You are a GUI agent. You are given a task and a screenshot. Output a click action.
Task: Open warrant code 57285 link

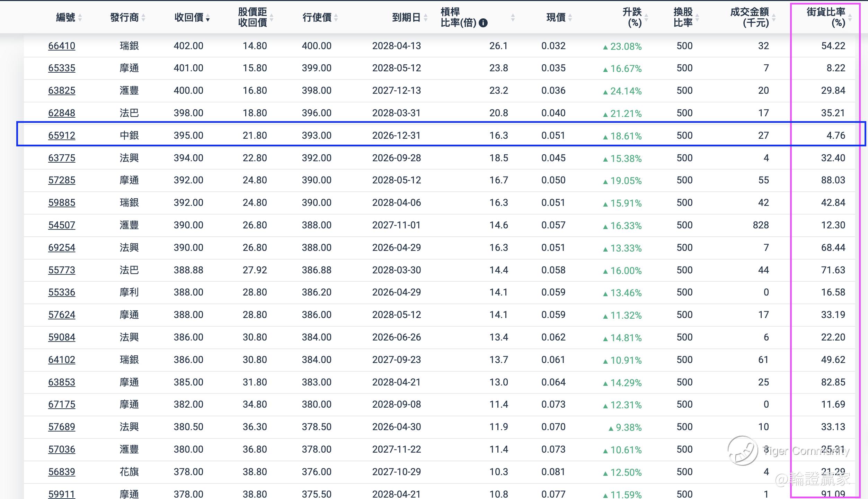(x=62, y=180)
